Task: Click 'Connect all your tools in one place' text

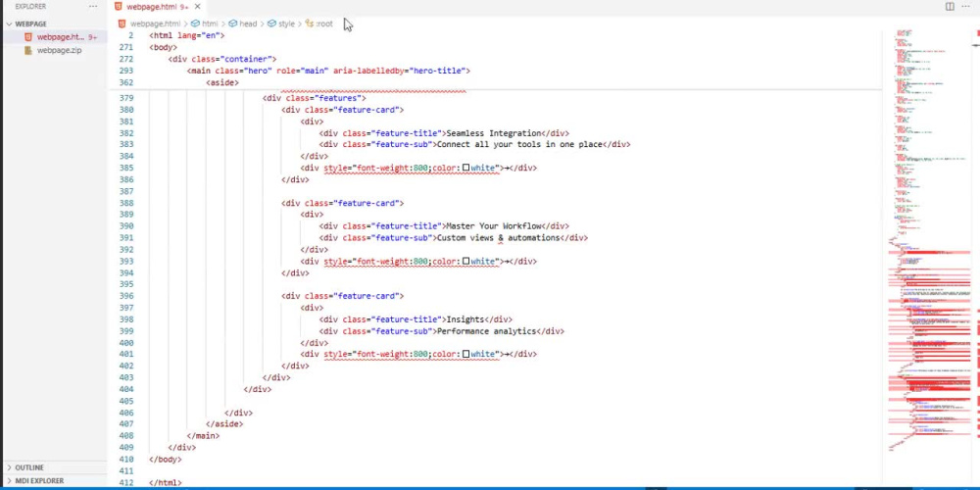Action: pos(519,144)
